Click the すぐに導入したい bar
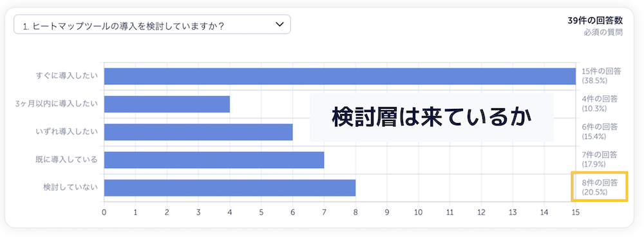 [339, 76]
